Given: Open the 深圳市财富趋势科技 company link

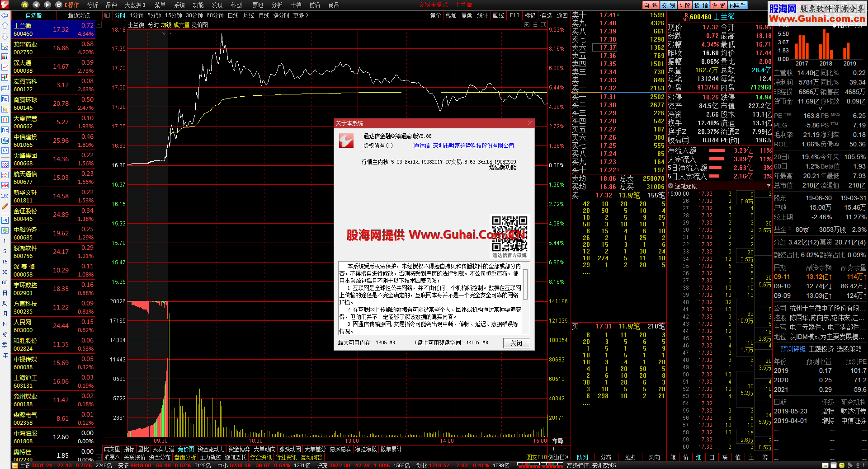Looking at the screenshot, I should pyautogui.click(x=463, y=145).
